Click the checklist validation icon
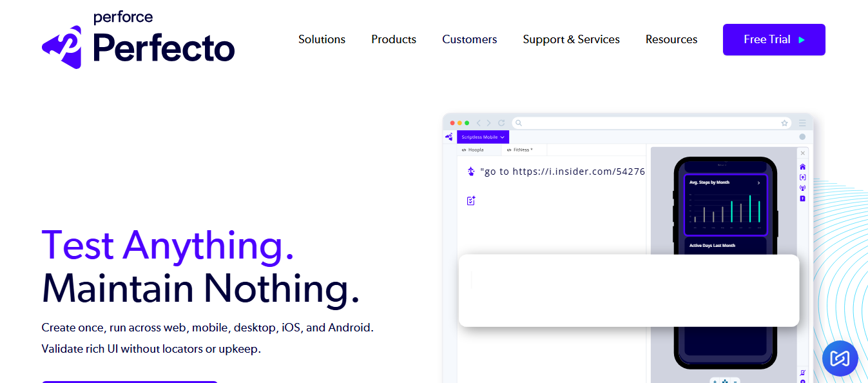The height and width of the screenshot is (383, 868). pos(471,201)
